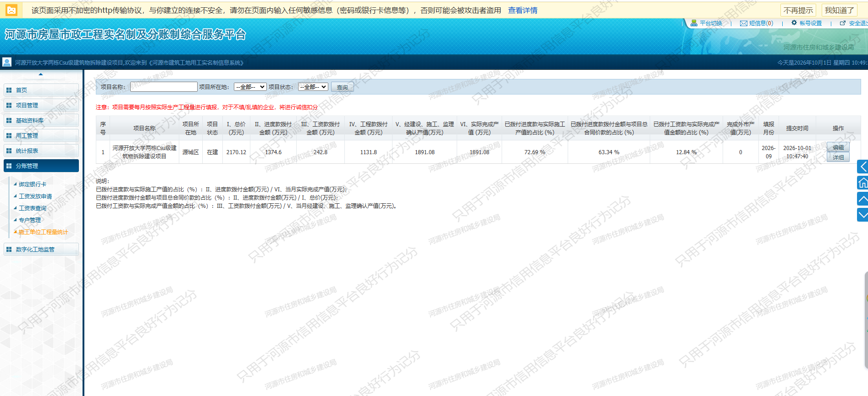Click the blue home side button
The width and height of the screenshot is (868, 396).
[862, 183]
